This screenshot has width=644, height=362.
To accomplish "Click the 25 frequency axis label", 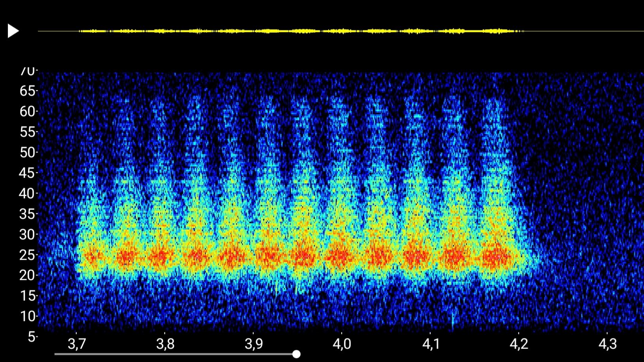I will [x=27, y=255].
